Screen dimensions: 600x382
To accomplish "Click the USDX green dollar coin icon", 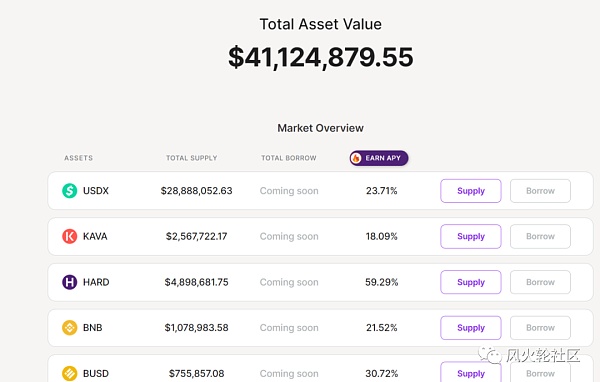I will 70,191.
